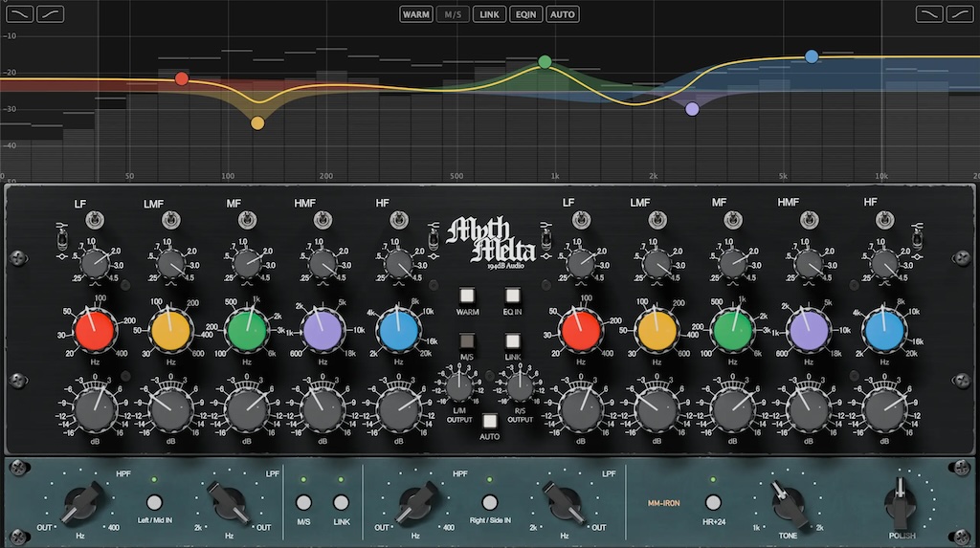Image resolution: width=980 pixels, height=548 pixels.
Task: Select the purple HMF node on the EQ curve
Action: [x=692, y=109]
